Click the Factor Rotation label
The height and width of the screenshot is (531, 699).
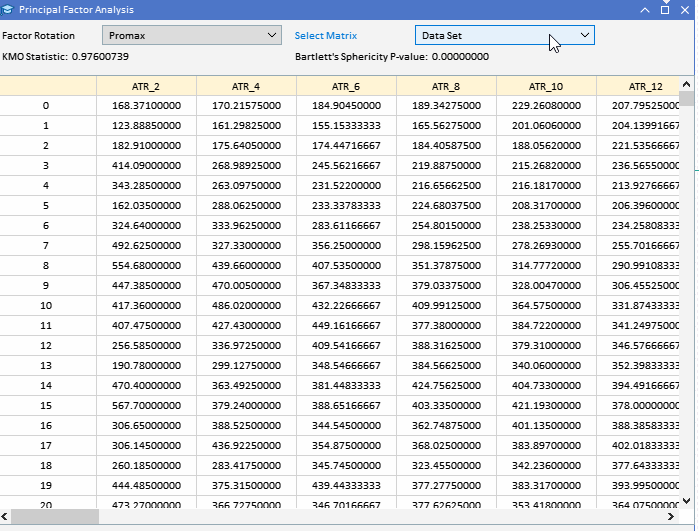click(38, 36)
